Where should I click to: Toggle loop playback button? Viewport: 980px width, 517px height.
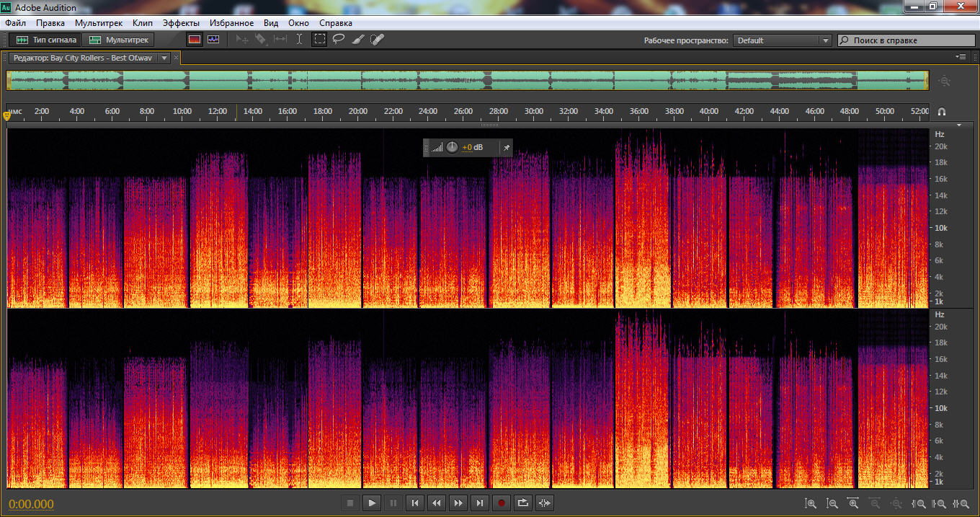pyautogui.click(x=523, y=503)
